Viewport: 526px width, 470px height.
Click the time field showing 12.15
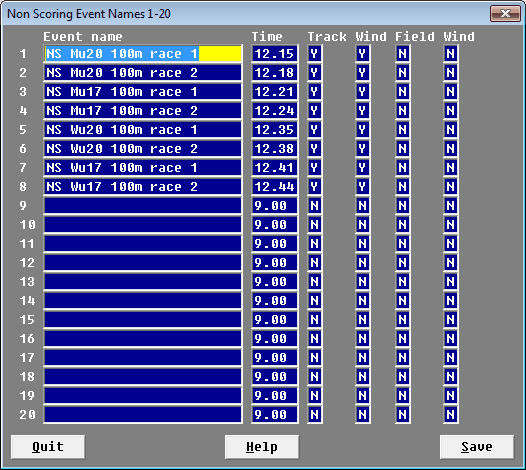pos(275,54)
